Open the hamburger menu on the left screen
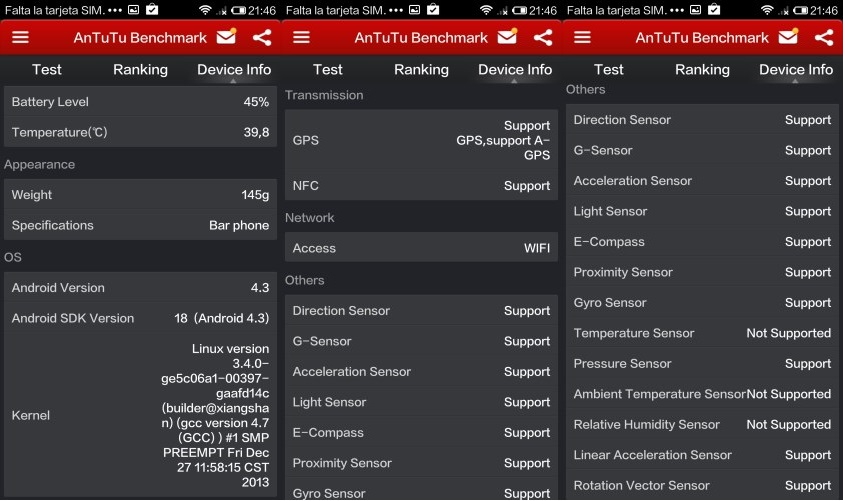This screenshot has width=843, height=501. (x=21, y=38)
